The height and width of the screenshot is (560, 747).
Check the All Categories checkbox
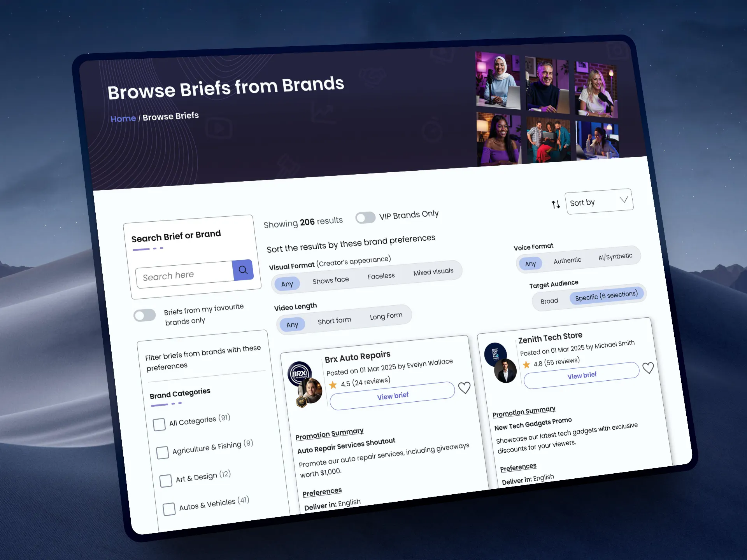(x=159, y=425)
